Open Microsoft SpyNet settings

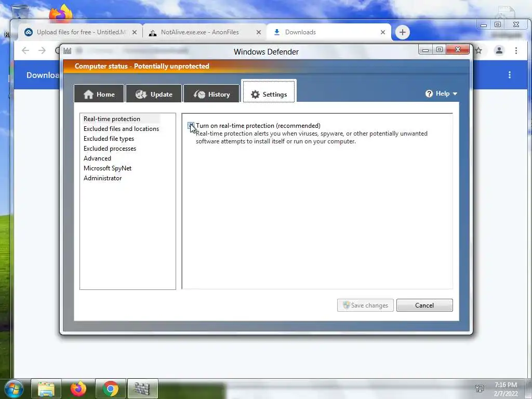click(x=107, y=168)
